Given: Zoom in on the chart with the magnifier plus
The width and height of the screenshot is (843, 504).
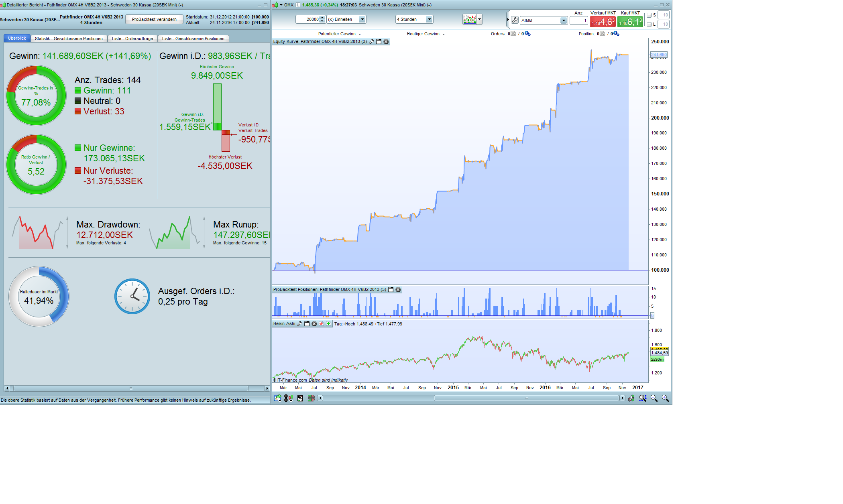Looking at the screenshot, I should tap(665, 398).
